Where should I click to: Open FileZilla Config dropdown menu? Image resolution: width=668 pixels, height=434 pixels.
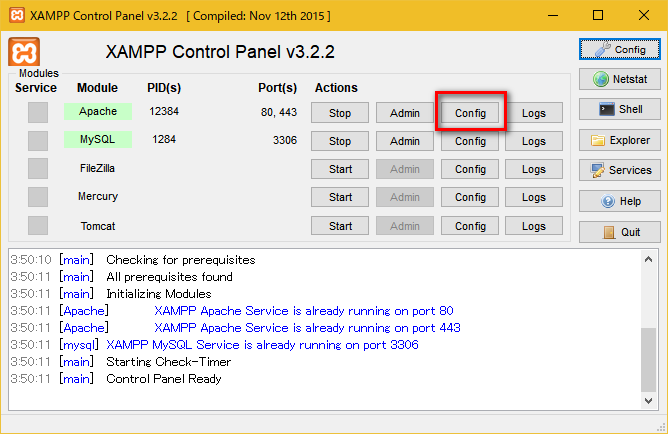[x=470, y=169]
